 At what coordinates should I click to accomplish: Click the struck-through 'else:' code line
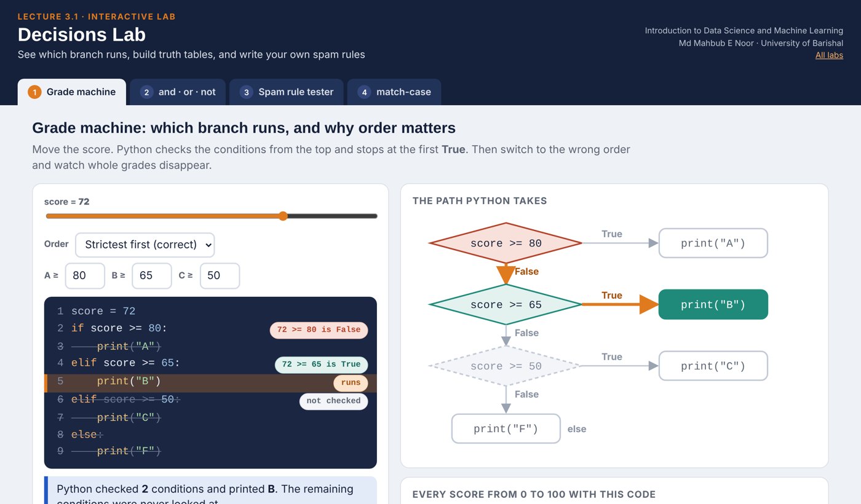(87, 435)
